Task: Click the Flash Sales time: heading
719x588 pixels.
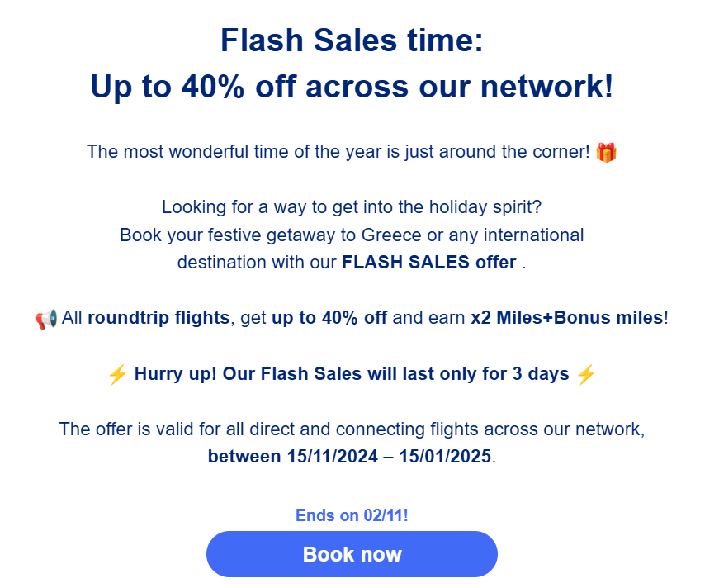Action: (x=352, y=40)
